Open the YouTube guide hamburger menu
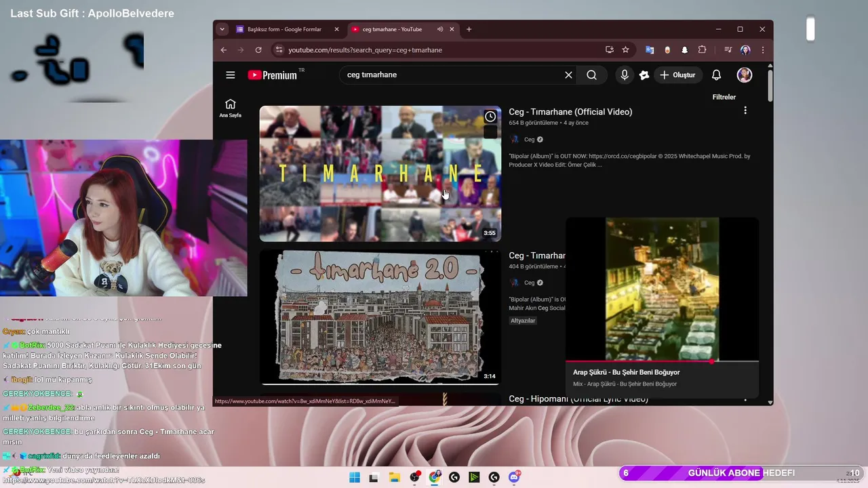This screenshot has width=868, height=488. click(231, 75)
